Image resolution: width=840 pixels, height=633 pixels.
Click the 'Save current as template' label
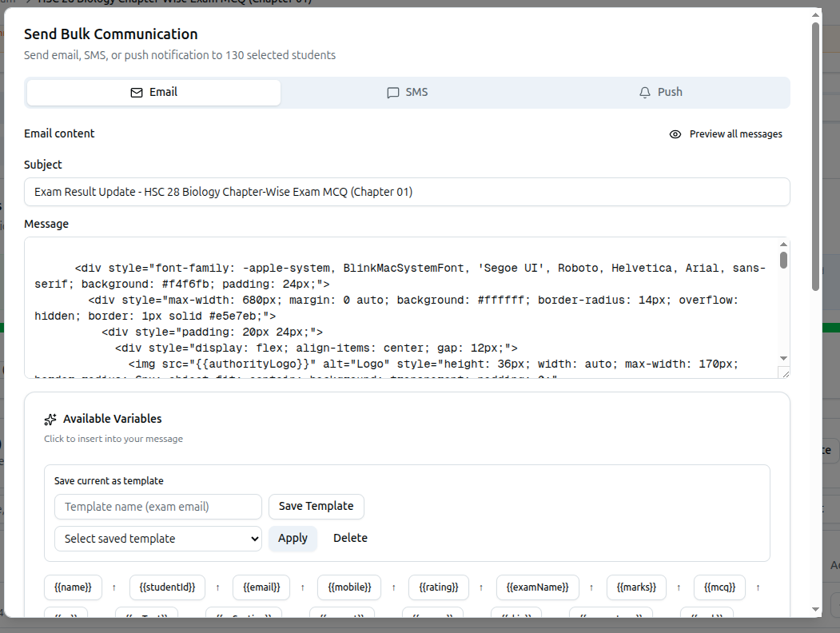[x=109, y=481]
